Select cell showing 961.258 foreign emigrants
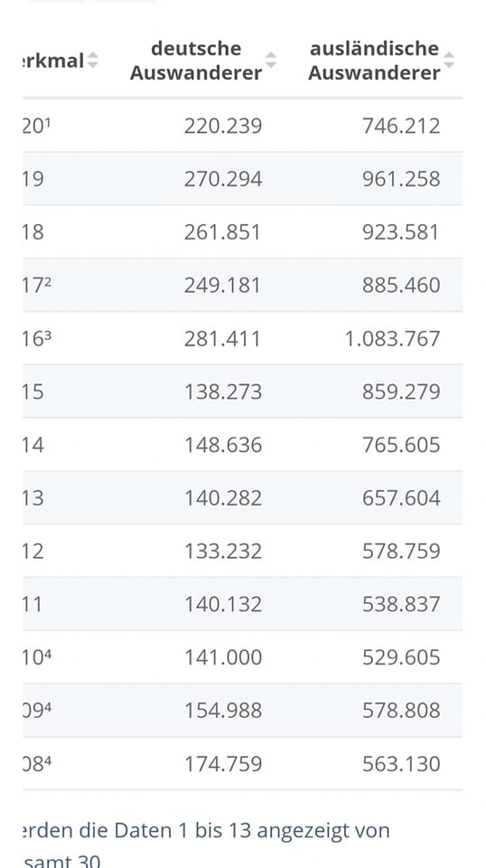 [x=401, y=179]
